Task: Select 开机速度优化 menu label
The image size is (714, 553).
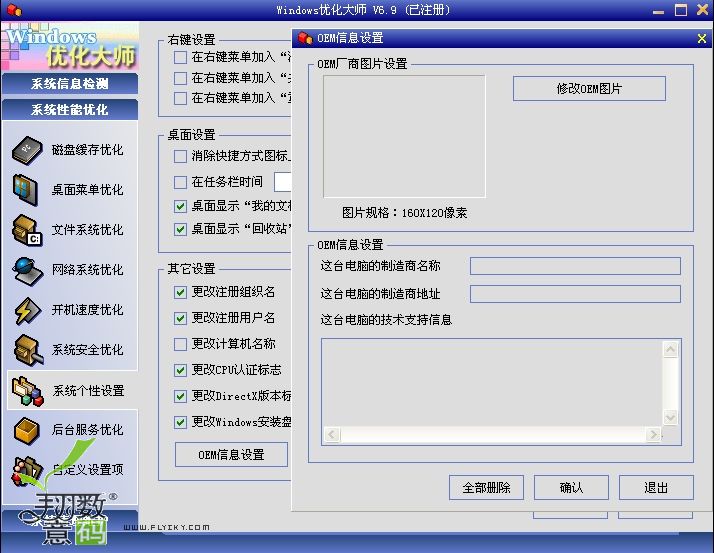Action: [87, 310]
